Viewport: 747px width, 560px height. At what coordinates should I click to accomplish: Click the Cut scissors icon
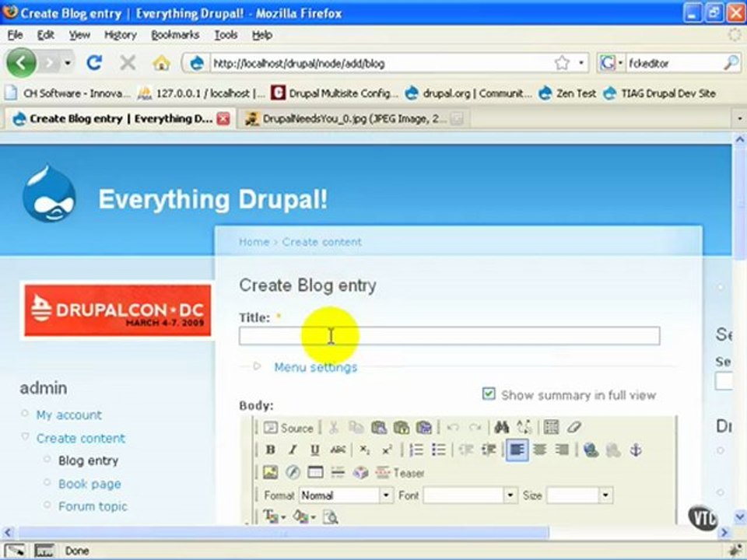(334, 428)
